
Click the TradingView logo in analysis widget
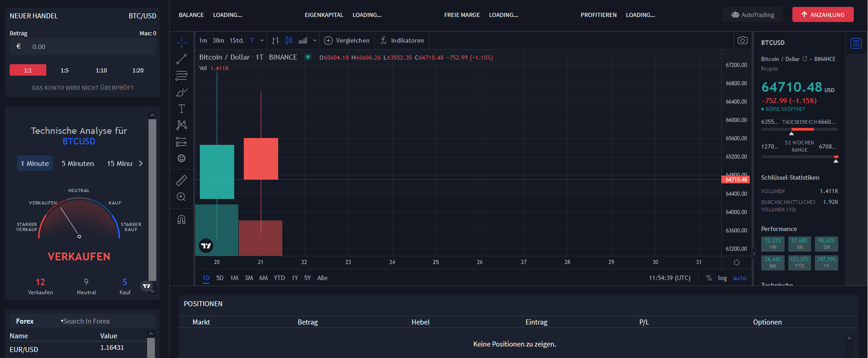147,286
